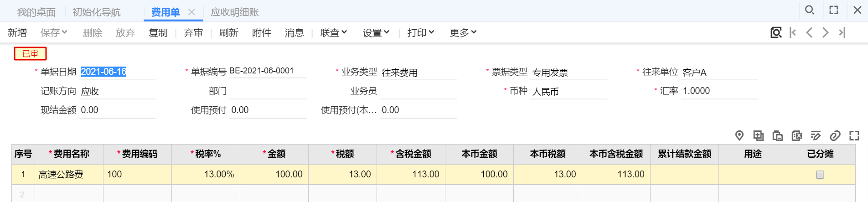Click the fullscreen icon beside the search magnifier
Screen dimensions: 868x202
pos(834,10)
